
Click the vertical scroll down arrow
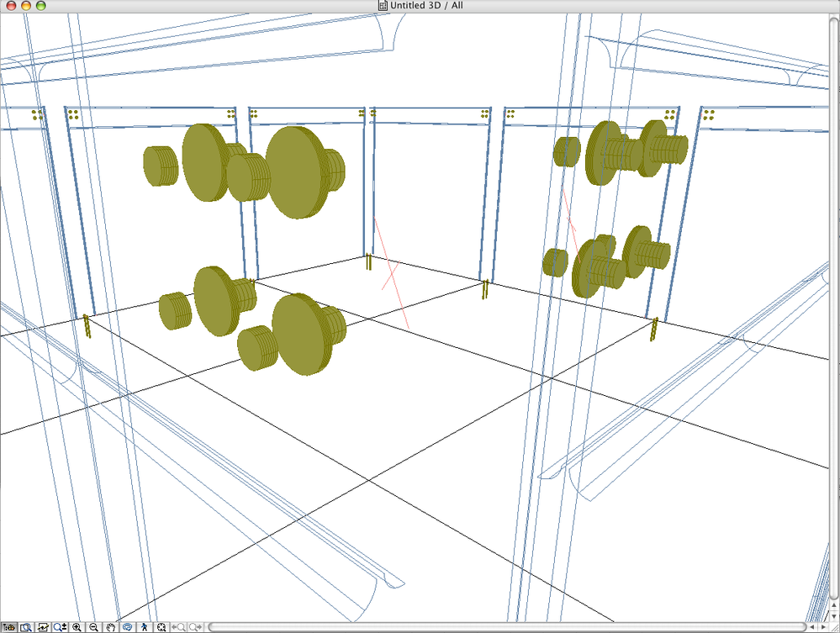click(x=834, y=616)
